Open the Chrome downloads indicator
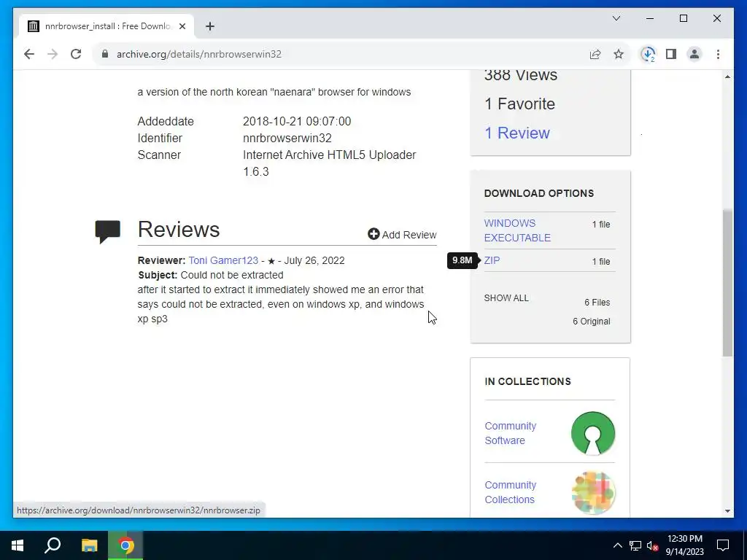 [x=648, y=54]
